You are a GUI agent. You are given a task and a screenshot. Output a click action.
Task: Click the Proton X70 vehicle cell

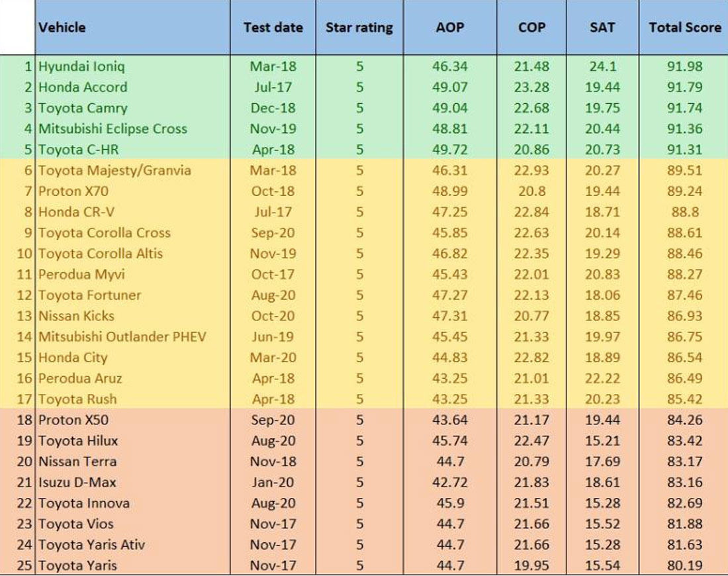coord(73,191)
